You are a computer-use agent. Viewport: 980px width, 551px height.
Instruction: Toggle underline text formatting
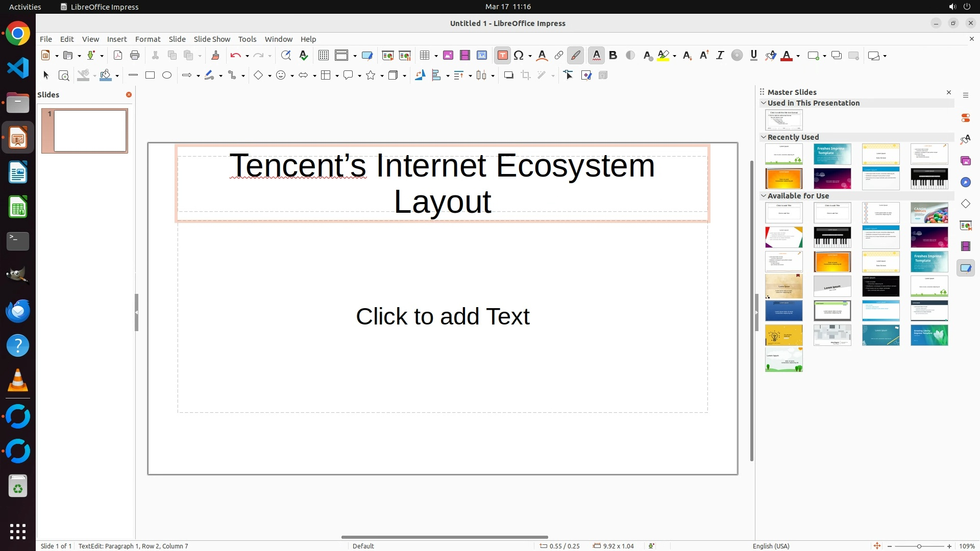coord(754,56)
